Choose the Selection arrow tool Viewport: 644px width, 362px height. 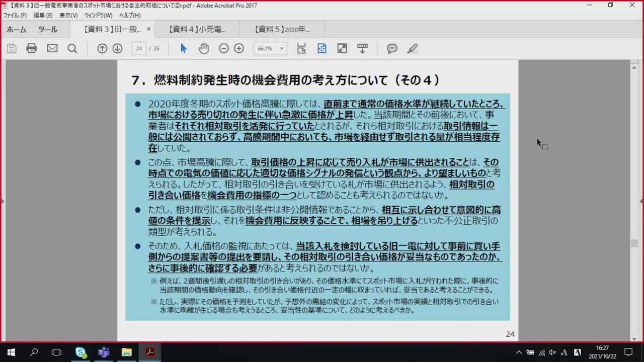184,49
